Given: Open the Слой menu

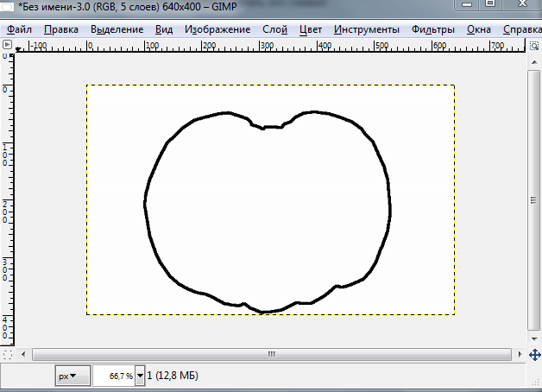Looking at the screenshot, I should coord(274,29).
